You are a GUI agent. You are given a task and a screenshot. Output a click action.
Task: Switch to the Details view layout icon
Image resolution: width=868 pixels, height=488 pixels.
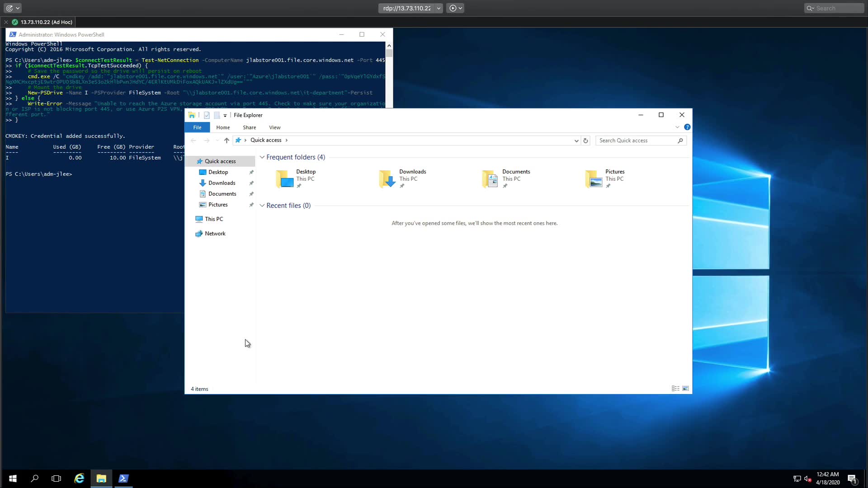point(675,389)
